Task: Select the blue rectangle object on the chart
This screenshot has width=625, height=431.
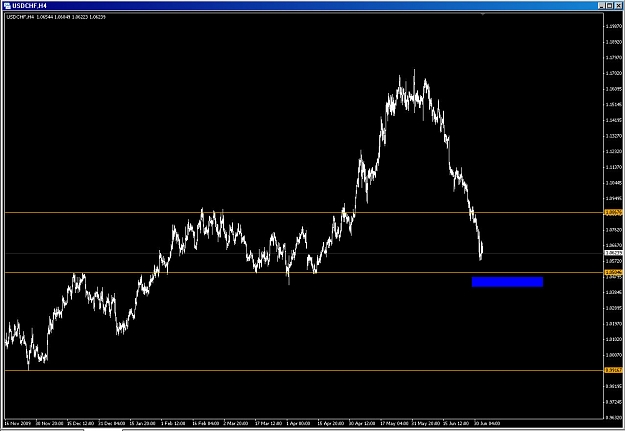Action: (507, 281)
